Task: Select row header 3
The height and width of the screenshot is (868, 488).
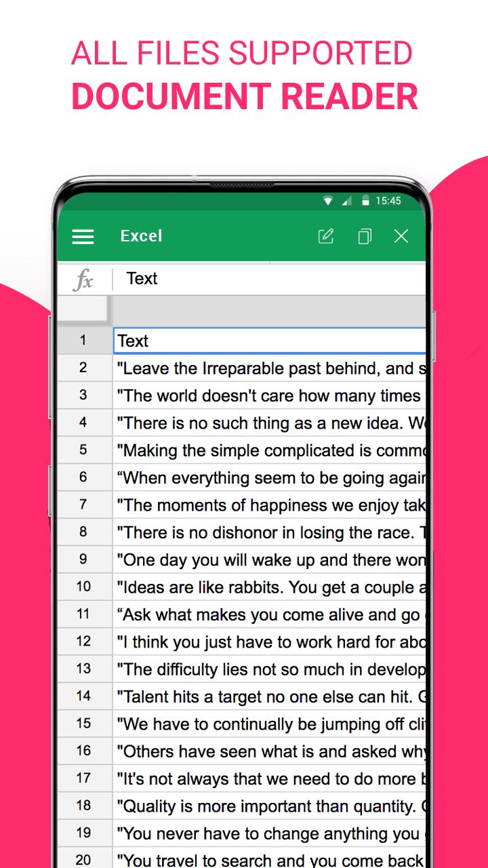Action: pyautogui.click(x=84, y=395)
